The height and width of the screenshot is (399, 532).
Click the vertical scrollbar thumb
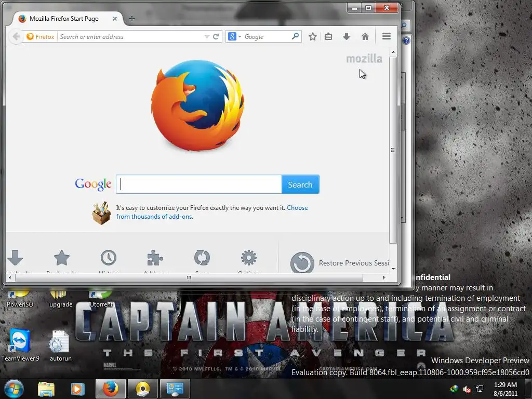tap(393, 150)
